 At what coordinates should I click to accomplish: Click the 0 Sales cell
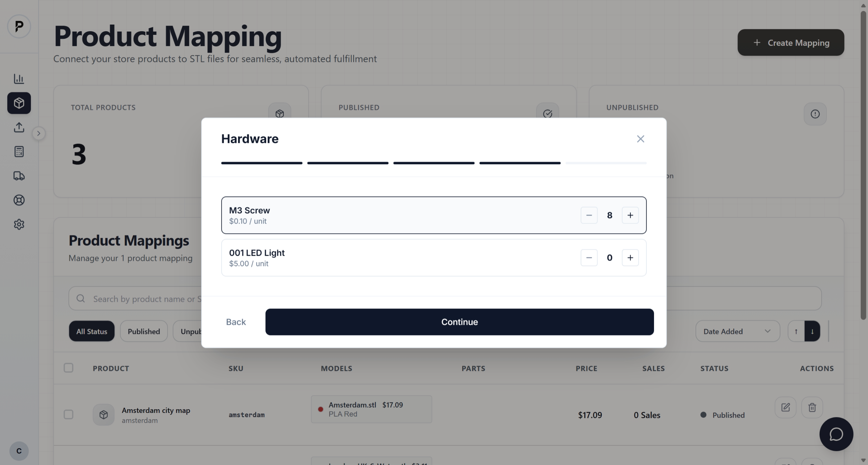[x=647, y=415]
